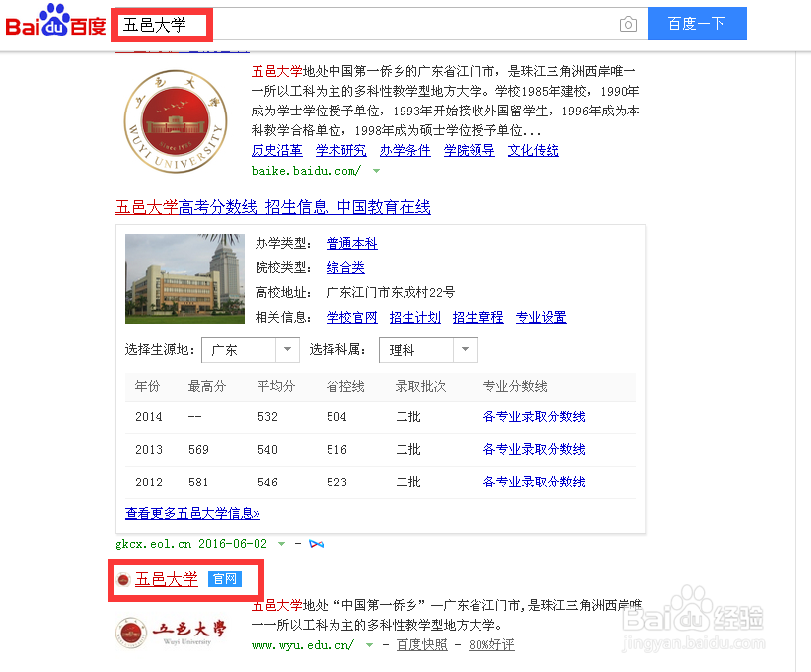811x672 pixels.
Task: Open the 文化传统 link
Action: (x=533, y=151)
